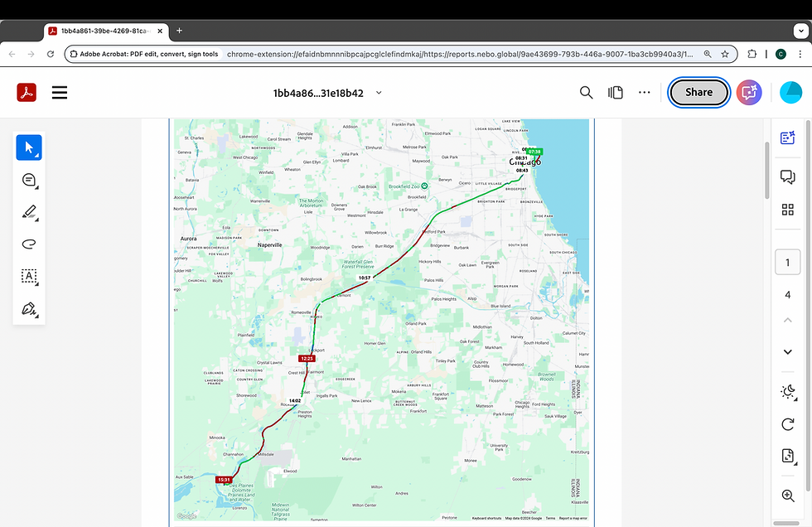Open the document search magnifier

[x=586, y=93]
